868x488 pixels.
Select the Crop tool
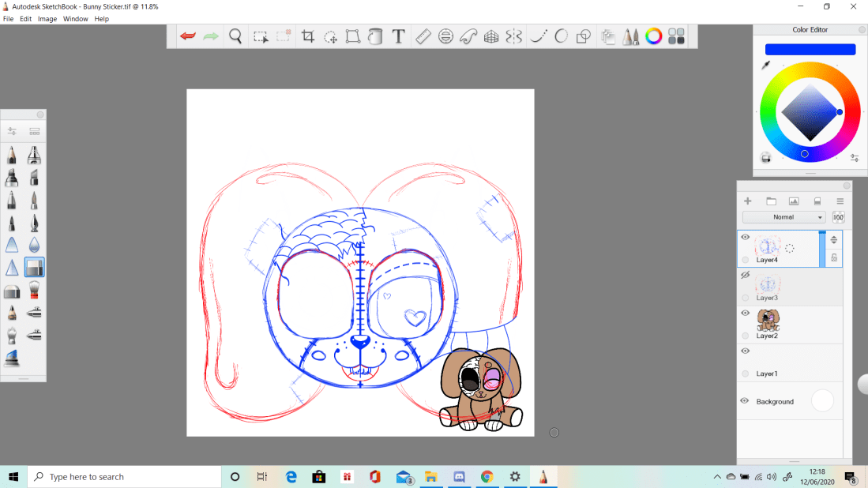pos(308,36)
